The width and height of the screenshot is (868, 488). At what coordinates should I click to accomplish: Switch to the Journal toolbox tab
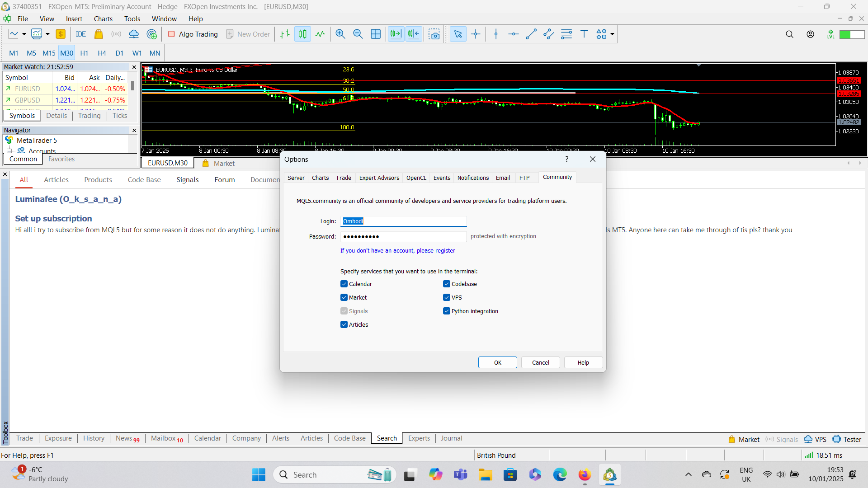click(451, 438)
